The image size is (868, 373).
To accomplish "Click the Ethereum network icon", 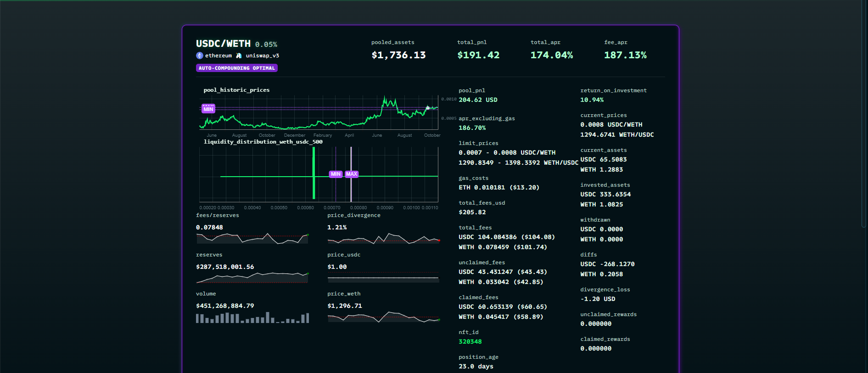I will pos(200,56).
